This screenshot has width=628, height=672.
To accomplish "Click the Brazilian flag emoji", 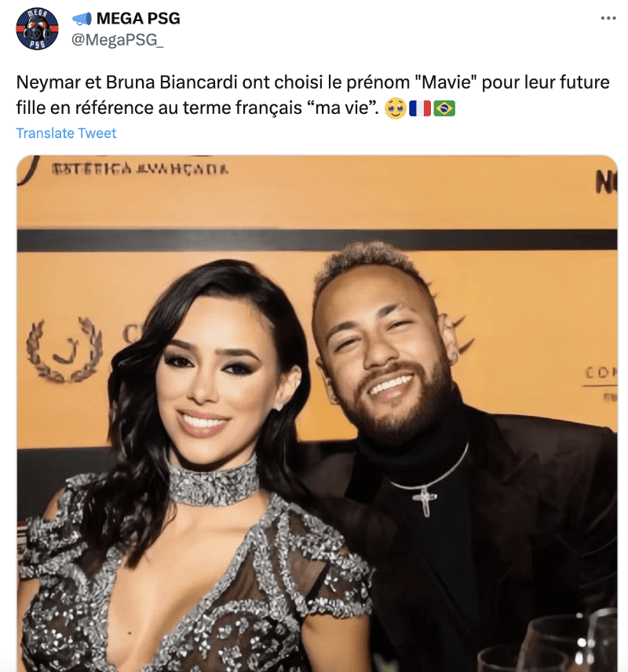I will [444, 108].
